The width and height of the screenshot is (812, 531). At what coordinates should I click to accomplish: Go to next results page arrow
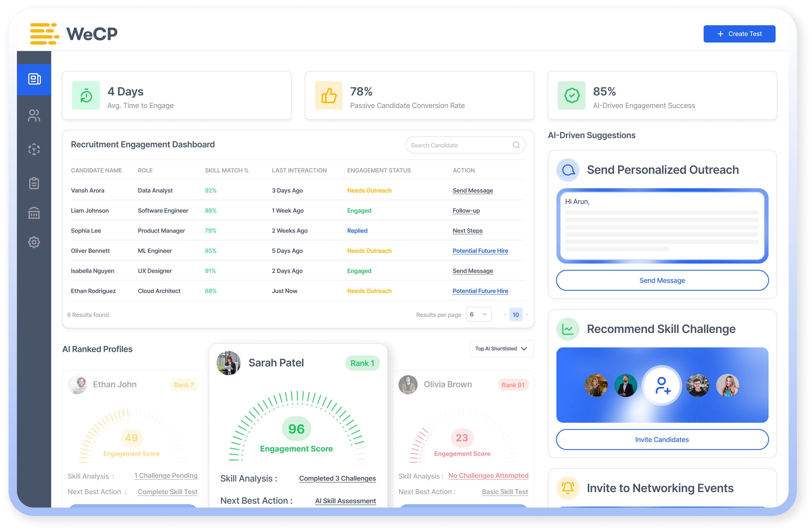tap(527, 314)
